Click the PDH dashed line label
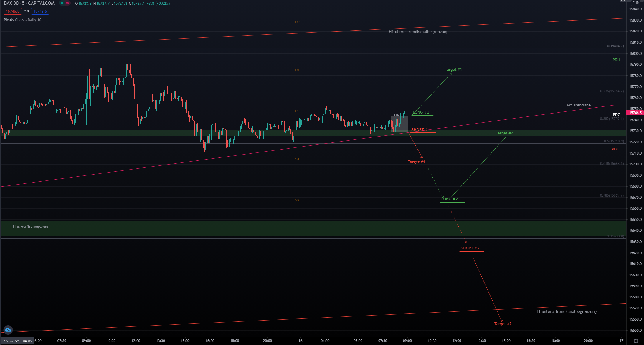 tap(616, 60)
